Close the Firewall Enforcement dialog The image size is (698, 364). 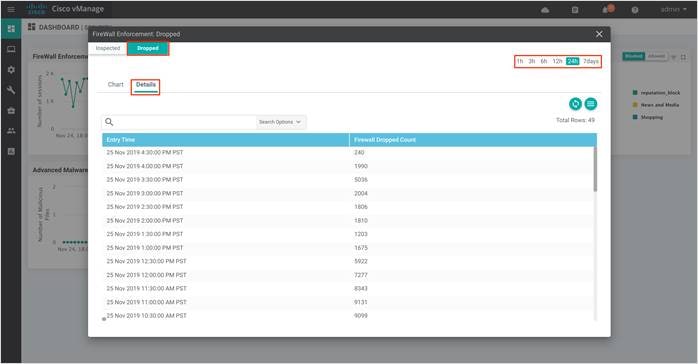pyautogui.click(x=599, y=34)
